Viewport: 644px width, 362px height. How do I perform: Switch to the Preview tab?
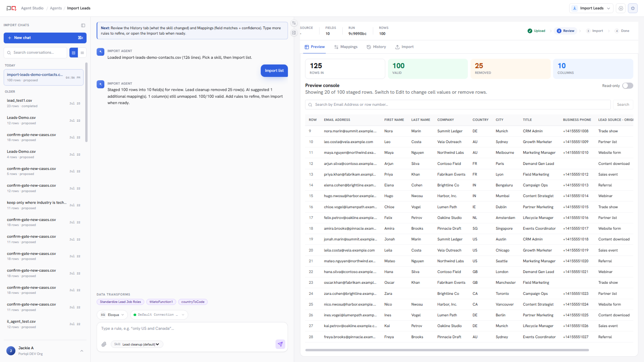tap(315, 47)
